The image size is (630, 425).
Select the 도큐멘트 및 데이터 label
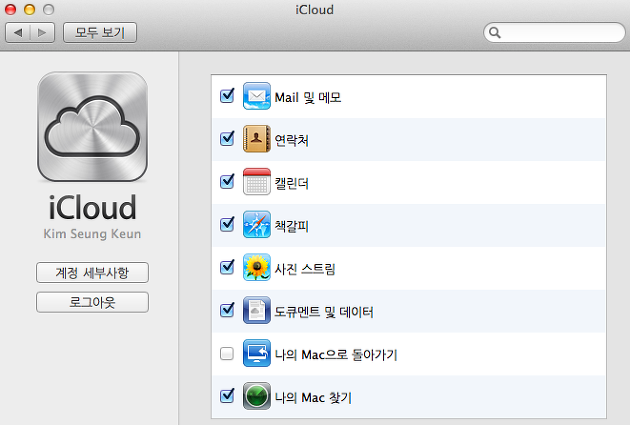coord(324,312)
